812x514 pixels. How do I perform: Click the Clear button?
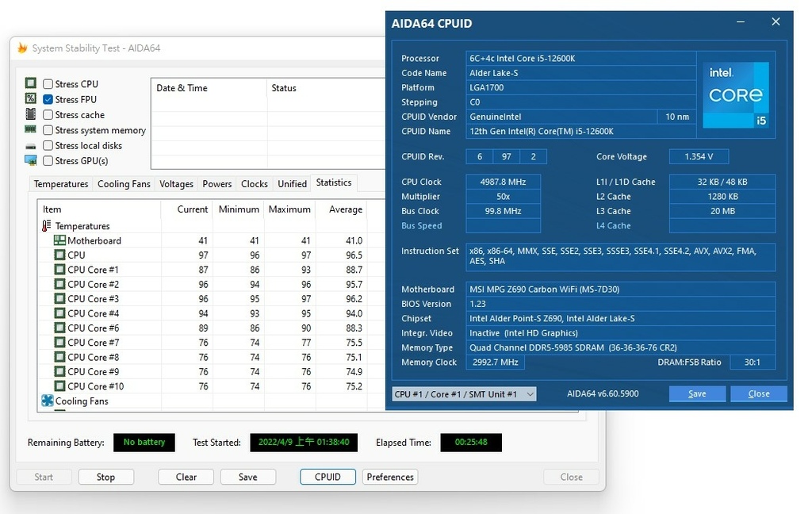(x=186, y=477)
